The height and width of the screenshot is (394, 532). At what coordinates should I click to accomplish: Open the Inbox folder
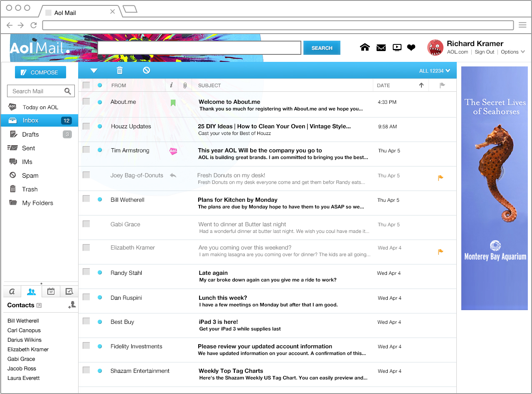pos(39,120)
